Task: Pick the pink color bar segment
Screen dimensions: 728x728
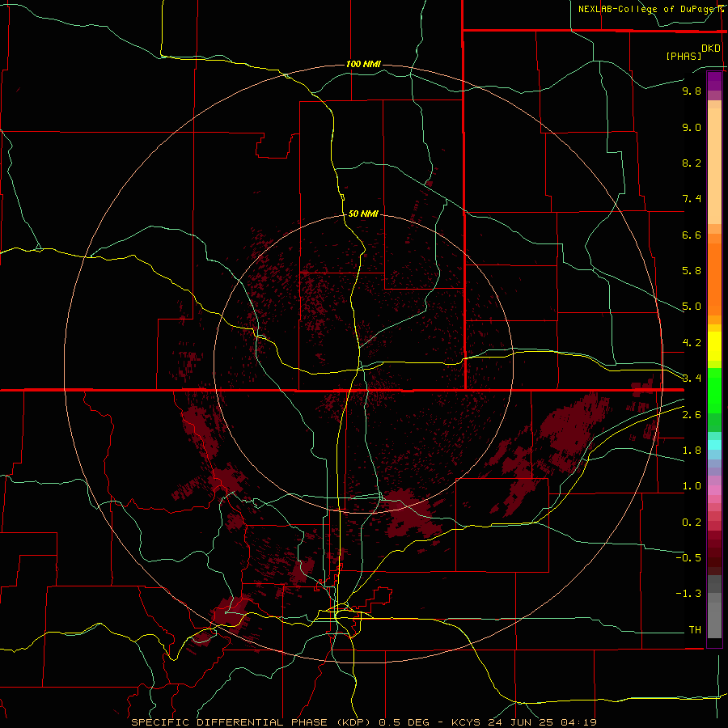Action: click(714, 490)
